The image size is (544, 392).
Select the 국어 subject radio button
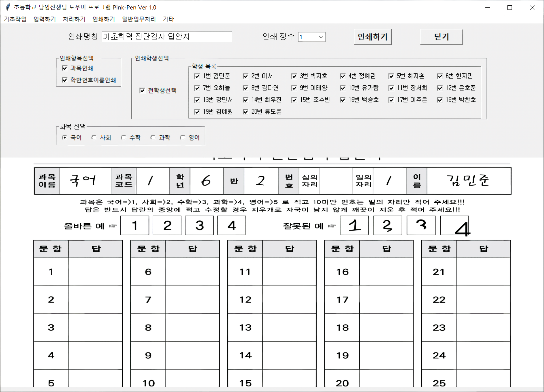point(64,137)
